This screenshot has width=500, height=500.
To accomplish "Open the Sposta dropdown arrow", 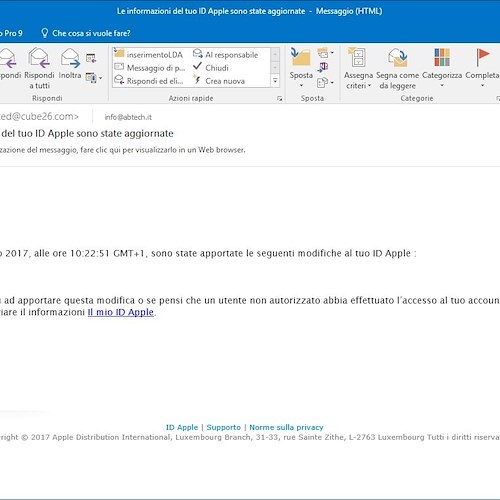I will pos(301,85).
